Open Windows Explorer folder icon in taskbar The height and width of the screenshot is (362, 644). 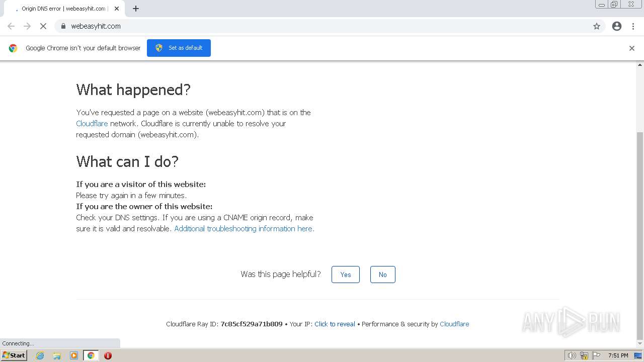tap(57, 355)
